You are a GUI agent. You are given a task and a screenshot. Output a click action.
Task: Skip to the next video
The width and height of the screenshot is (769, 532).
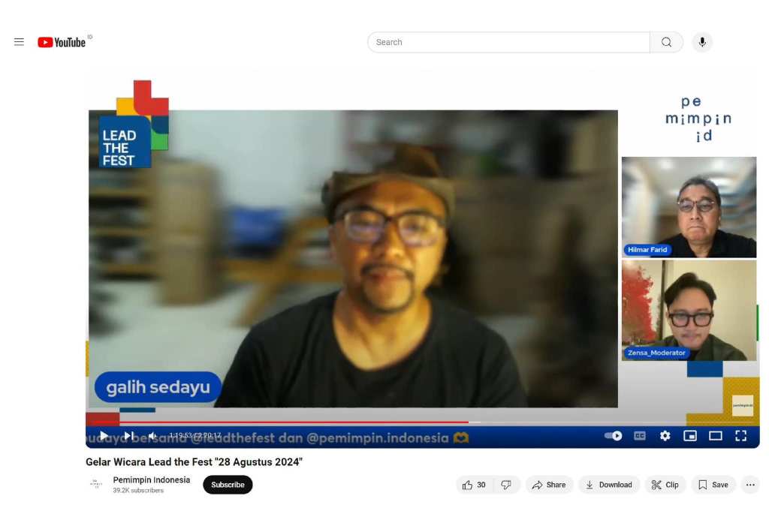tap(128, 436)
